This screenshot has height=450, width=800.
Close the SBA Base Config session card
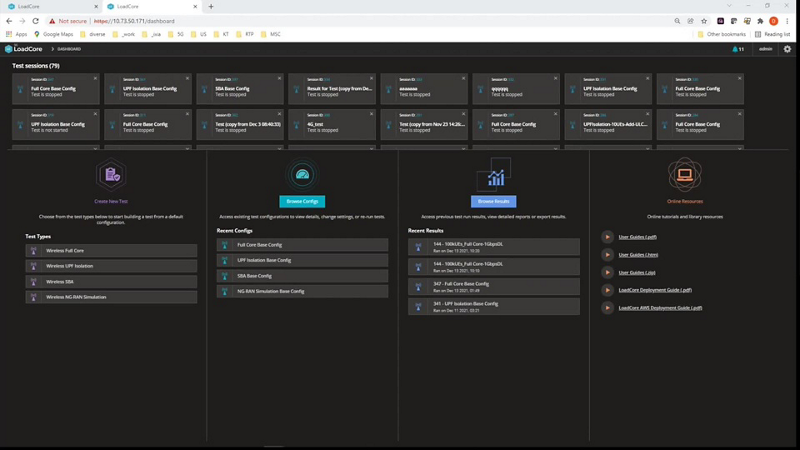click(x=280, y=78)
